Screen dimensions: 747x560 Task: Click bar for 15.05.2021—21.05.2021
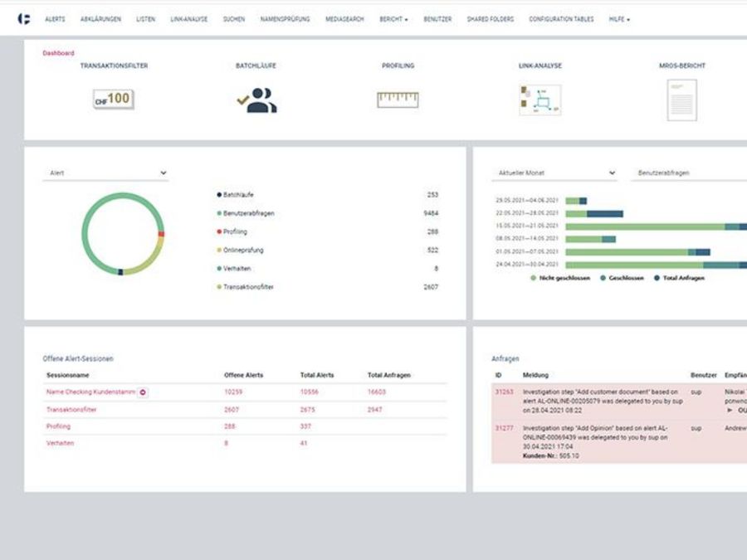[x=656, y=226]
